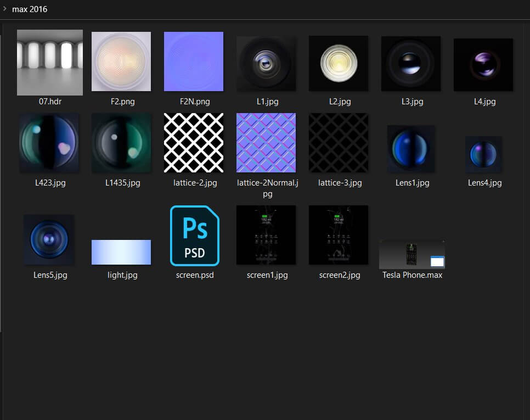
Task: Select the L1.jpg lens thumbnail
Action: point(266,64)
